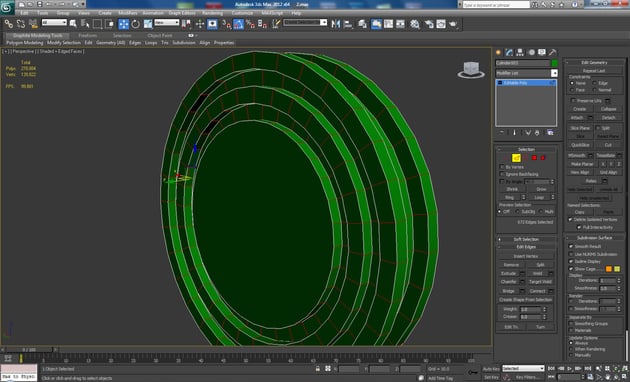Screen dimensions: 630x382
Task: Toggle Show Cage checkbox
Action: pyautogui.click(x=571, y=269)
